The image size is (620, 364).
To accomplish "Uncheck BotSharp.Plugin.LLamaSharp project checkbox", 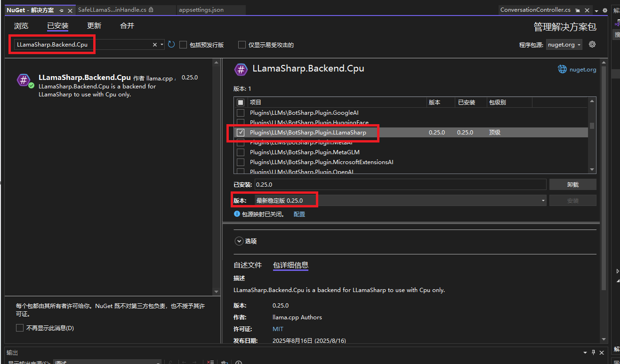I will click(x=241, y=133).
